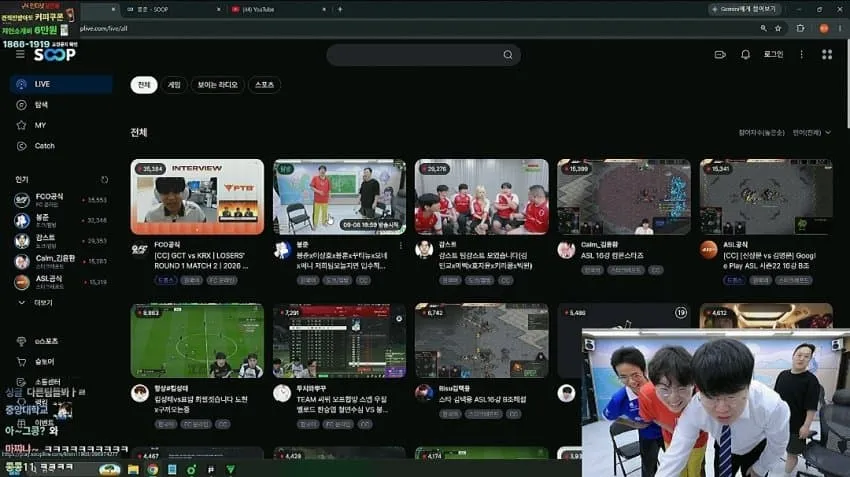The image size is (850, 477).
Task: Click the 스포츠 tag on FCO공식 card
Action: pyautogui.click(x=165, y=280)
